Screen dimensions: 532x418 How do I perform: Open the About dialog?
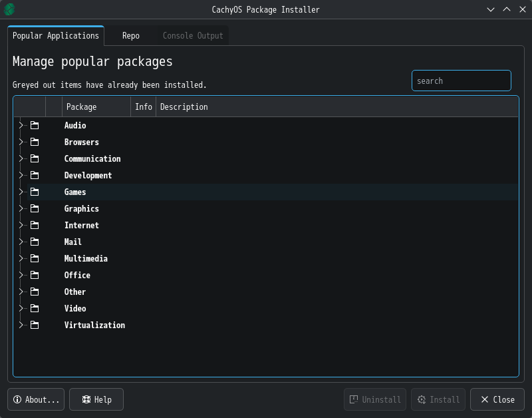[x=36, y=399]
